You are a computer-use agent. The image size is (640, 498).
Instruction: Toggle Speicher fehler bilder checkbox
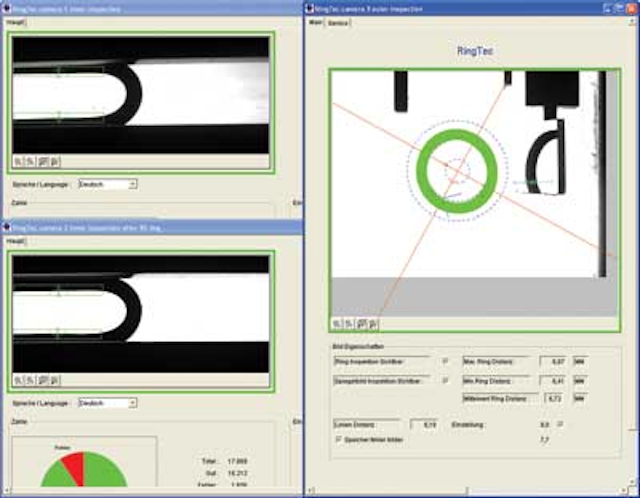click(338, 439)
